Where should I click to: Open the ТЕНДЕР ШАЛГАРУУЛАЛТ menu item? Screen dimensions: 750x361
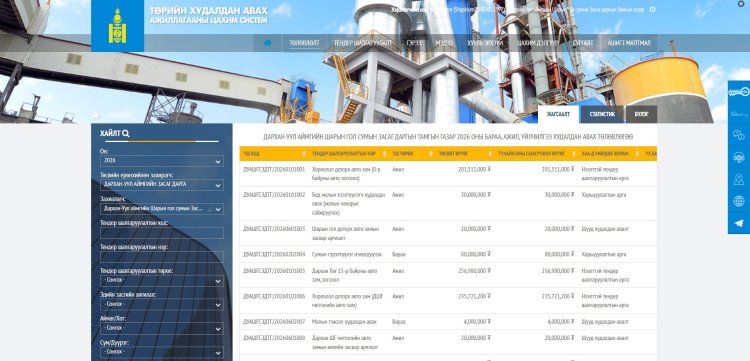(x=362, y=43)
